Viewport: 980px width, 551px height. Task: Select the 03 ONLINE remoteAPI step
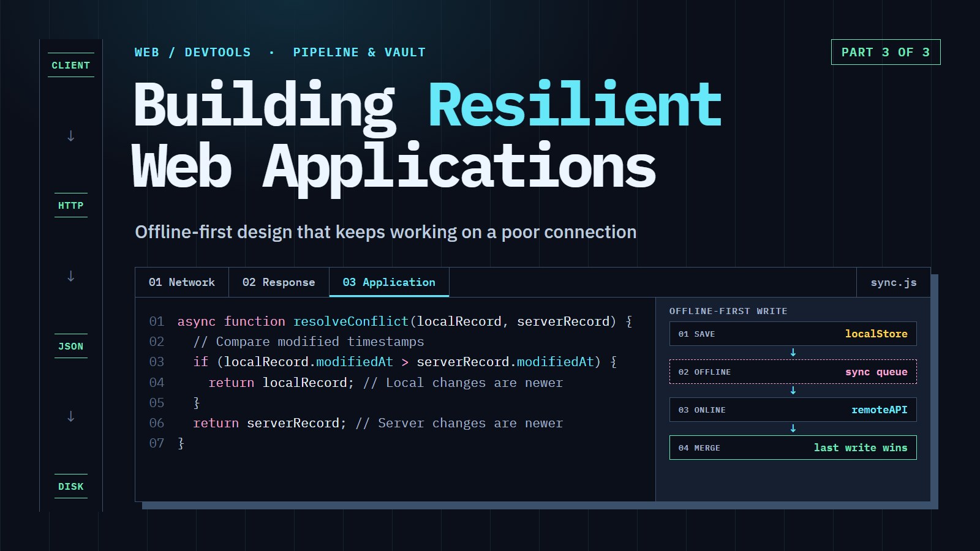click(793, 410)
